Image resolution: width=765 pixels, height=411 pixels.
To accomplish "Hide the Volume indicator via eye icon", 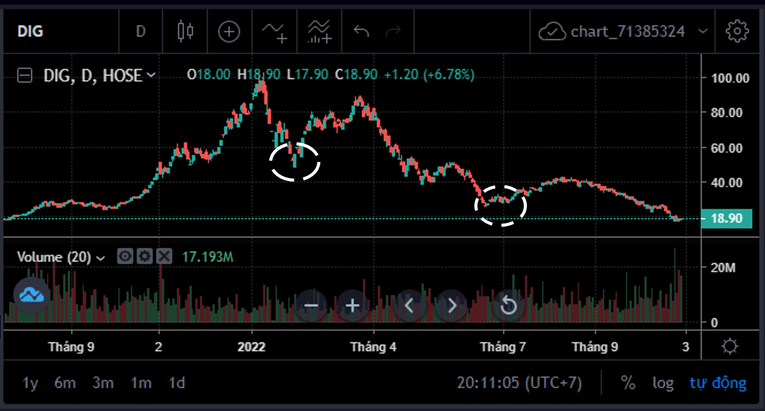I will [x=126, y=257].
